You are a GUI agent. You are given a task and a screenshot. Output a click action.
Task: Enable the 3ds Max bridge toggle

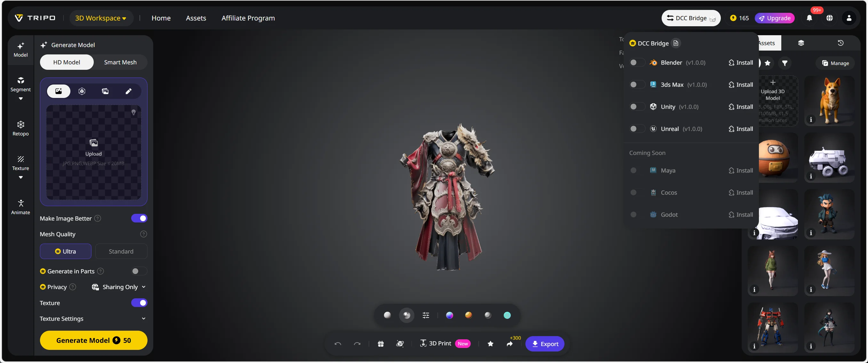(637, 85)
